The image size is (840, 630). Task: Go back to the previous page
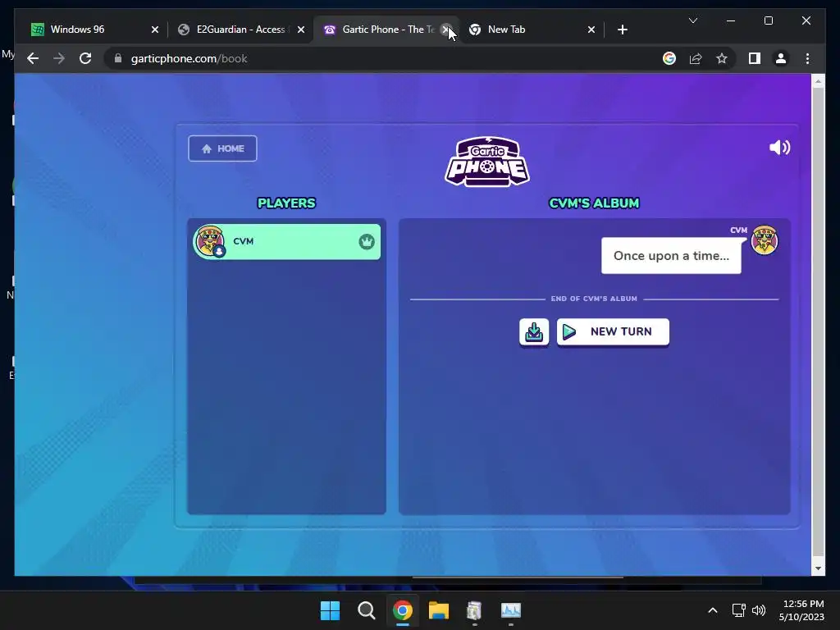[x=33, y=58]
